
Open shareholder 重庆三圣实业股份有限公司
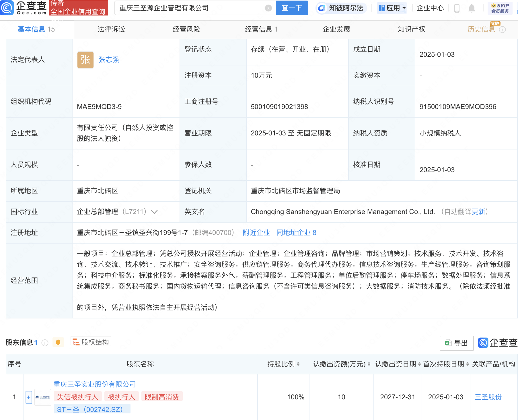[x=95, y=384]
